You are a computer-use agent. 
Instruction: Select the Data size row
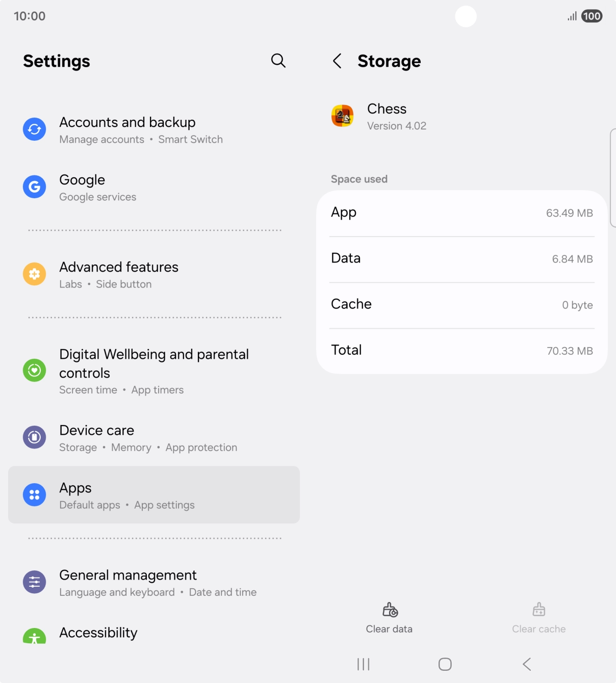coord(461,258)
